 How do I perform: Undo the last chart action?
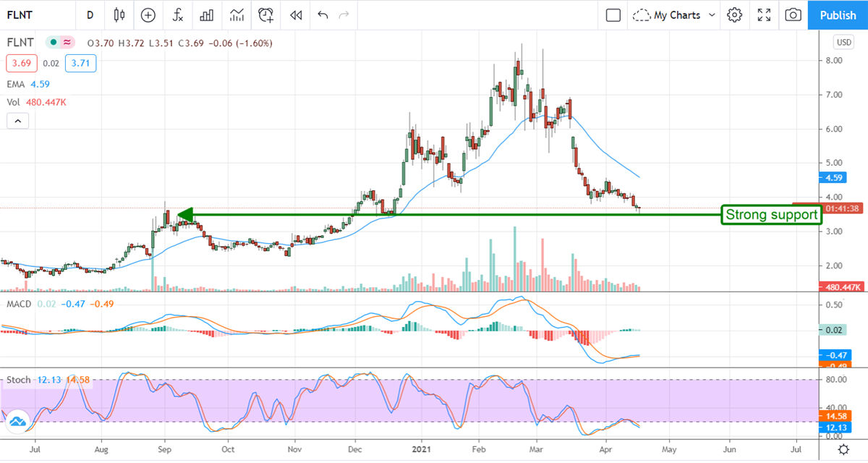click(323, 14)
